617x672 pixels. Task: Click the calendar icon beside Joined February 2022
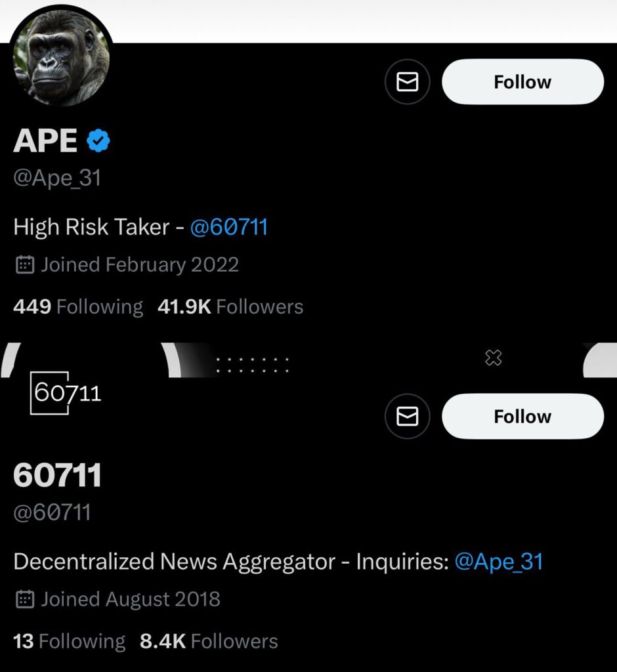[24, 265]
